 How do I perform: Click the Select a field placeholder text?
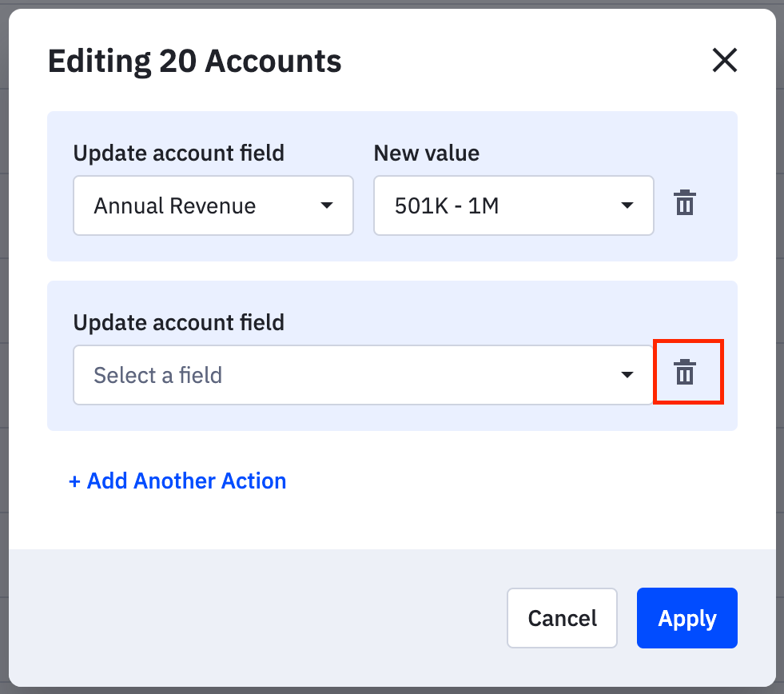[158, 375]
